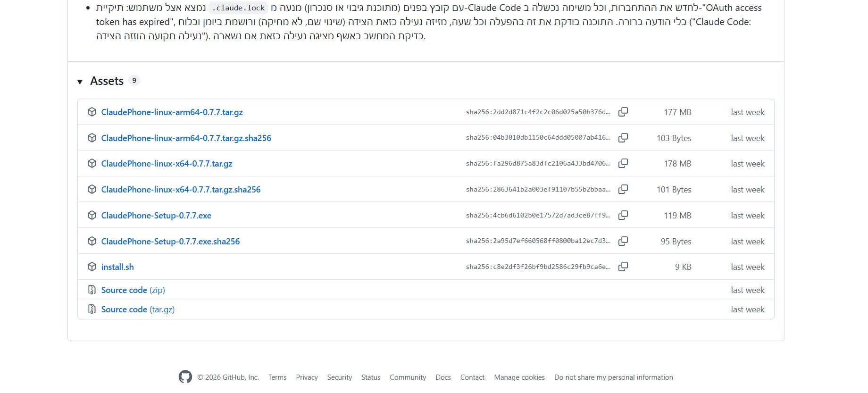Open the Contact footer link
Screen dimensions: 868x393
472,377
